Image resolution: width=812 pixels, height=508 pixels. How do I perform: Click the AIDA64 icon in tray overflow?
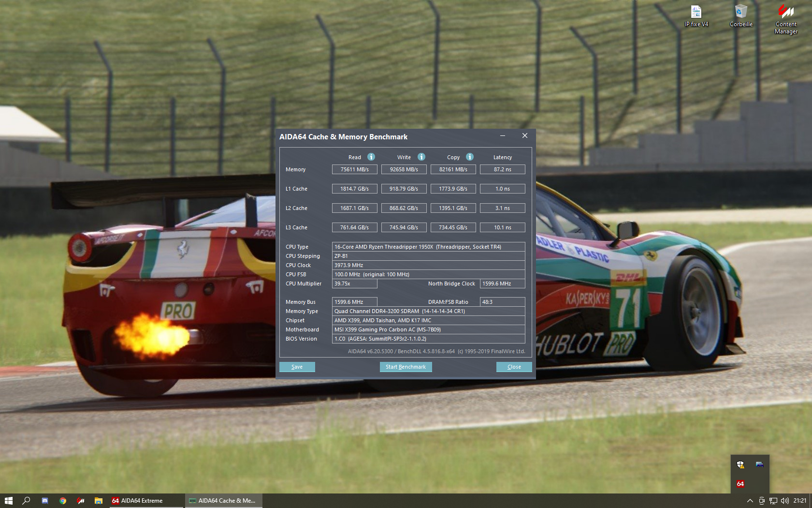(740, 484)
